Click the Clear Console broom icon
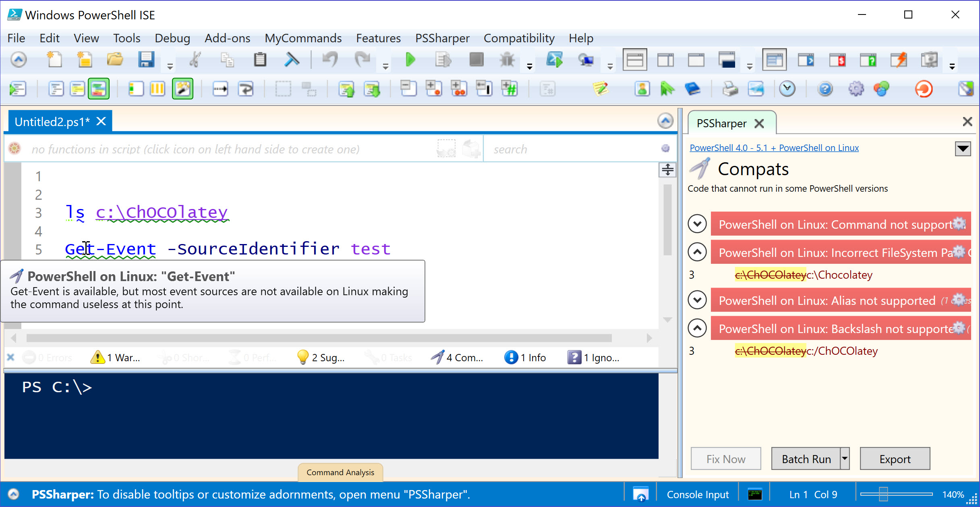This screenshot has width=980, height=507. coord(292,60)
